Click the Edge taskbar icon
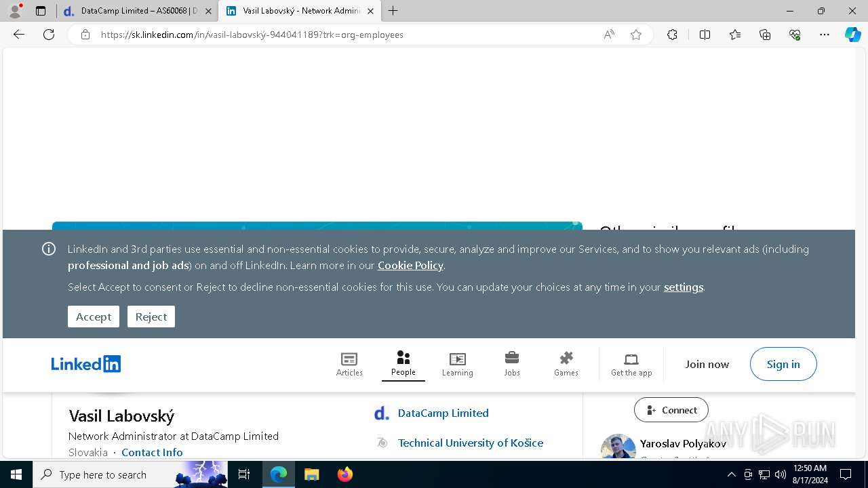 279,474
